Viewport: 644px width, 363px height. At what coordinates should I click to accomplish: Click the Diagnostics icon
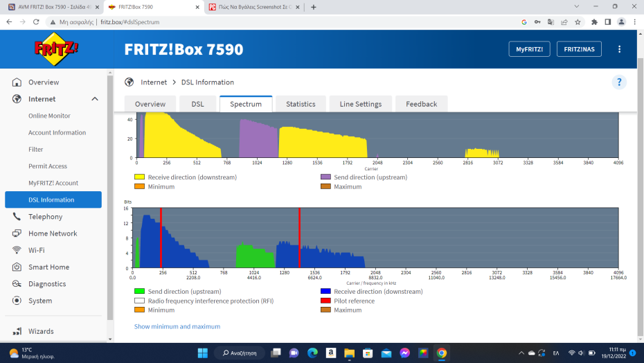click(17, 284)
